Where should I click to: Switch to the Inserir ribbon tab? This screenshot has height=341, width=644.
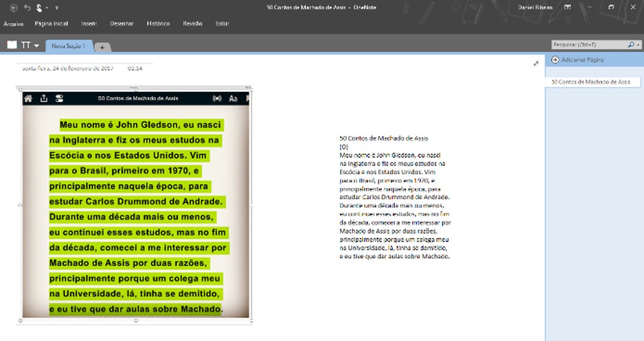(89, 23)
